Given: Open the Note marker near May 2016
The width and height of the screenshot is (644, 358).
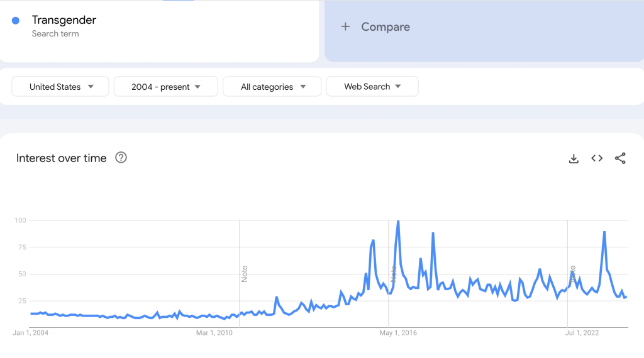Looking at the screenshot, I should pos(393,273).
